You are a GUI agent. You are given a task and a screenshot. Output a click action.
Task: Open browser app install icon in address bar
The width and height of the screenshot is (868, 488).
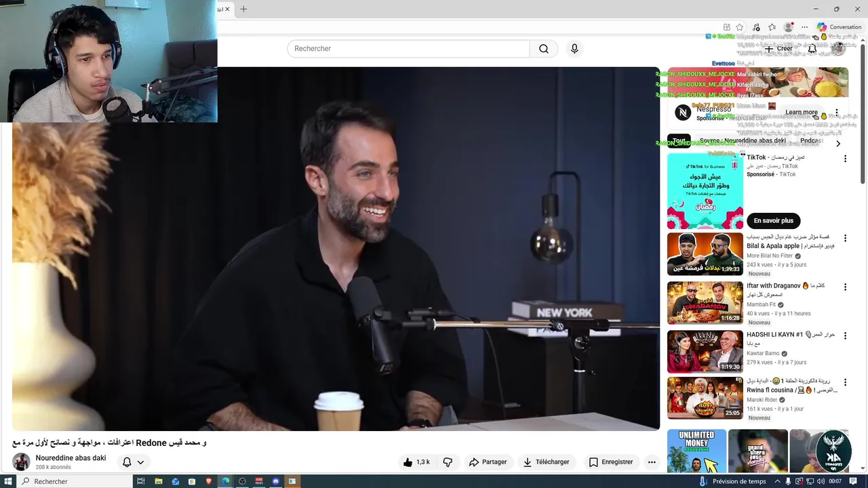point(726,27)
